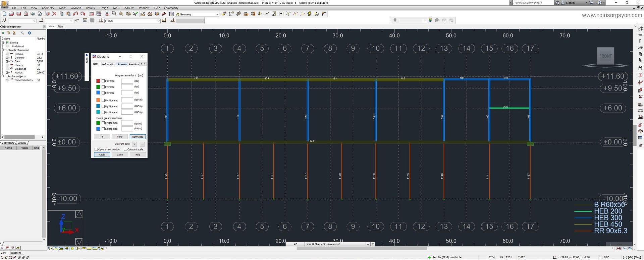Click the Dimension lines icon in toolbar

click(x=281, y=14)
